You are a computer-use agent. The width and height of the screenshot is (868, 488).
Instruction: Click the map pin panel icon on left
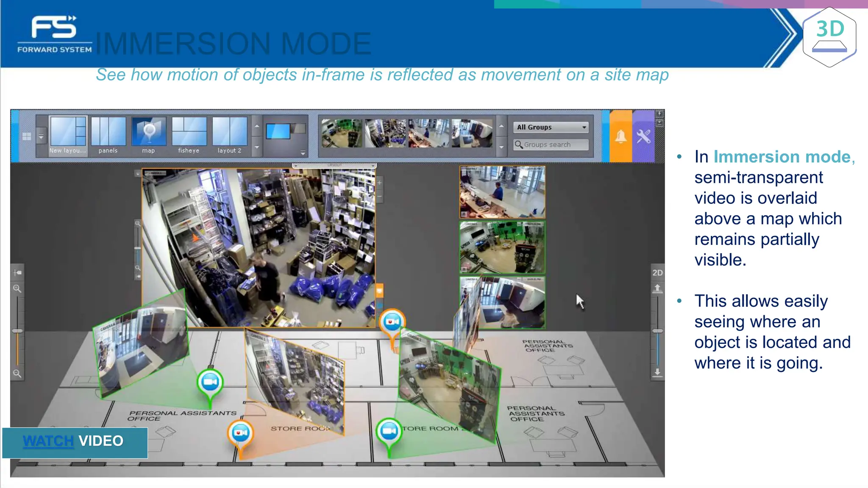[x=17, y=272]
